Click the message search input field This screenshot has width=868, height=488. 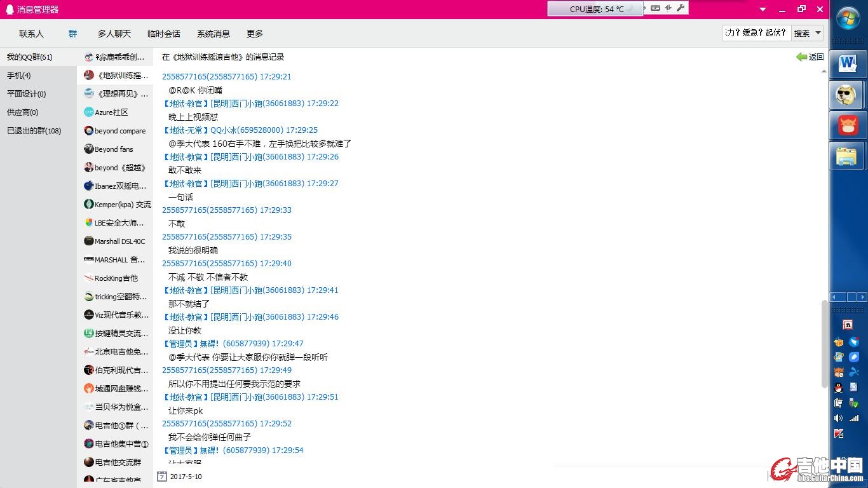pyautogui.click(x=756, y=33)
